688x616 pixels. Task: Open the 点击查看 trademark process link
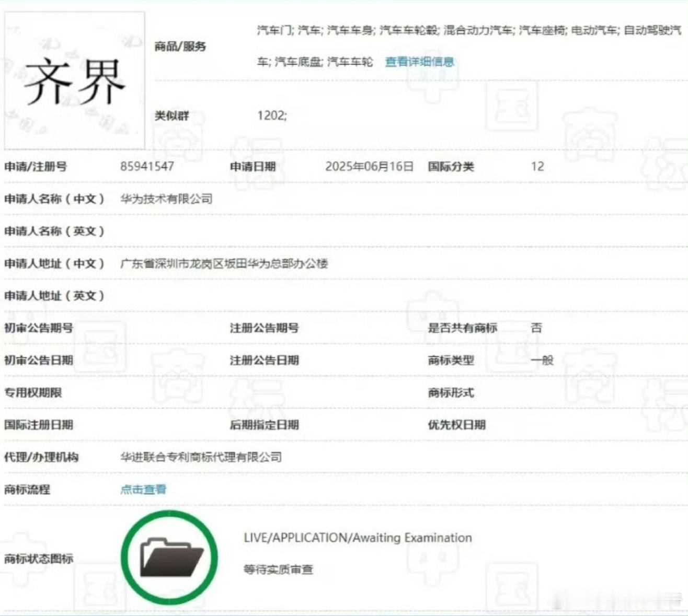143,489
